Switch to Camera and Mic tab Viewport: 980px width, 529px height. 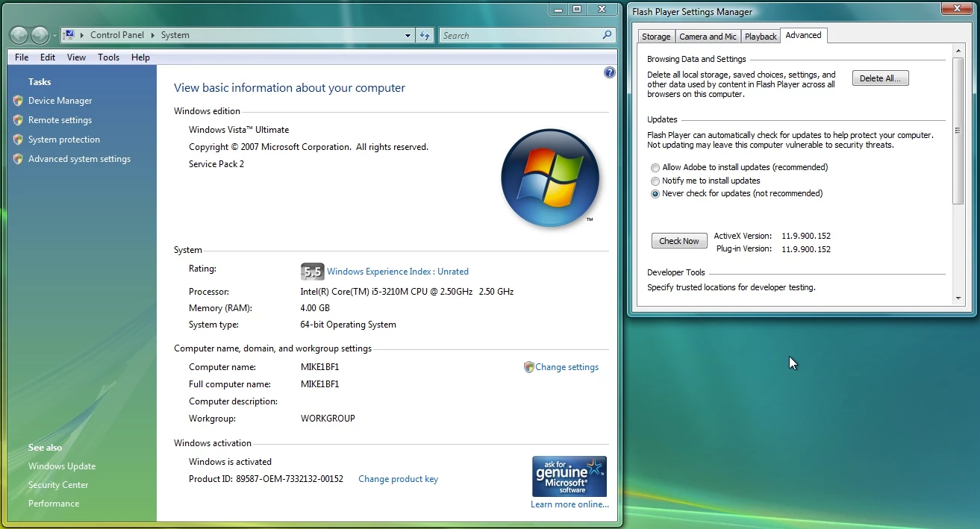click(x=708, y=37)
